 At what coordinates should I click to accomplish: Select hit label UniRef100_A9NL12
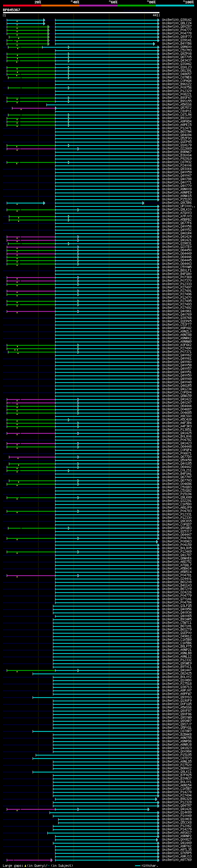[177, 657]
